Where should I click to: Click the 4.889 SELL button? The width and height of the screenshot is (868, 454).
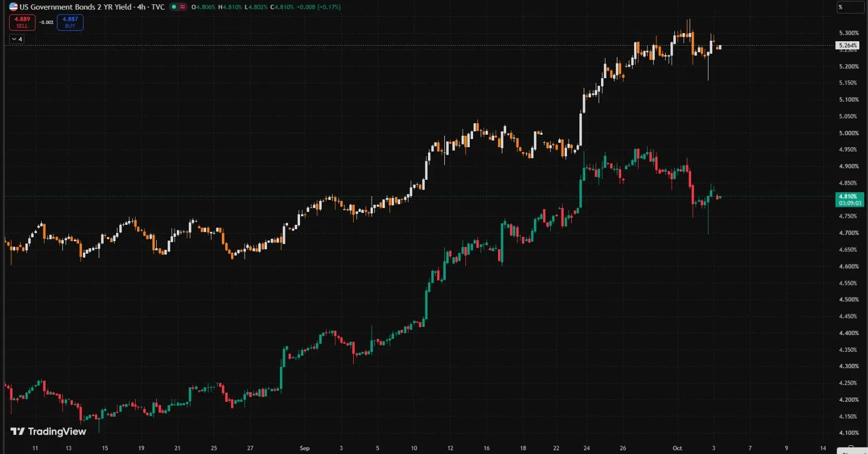click(22, 22)
